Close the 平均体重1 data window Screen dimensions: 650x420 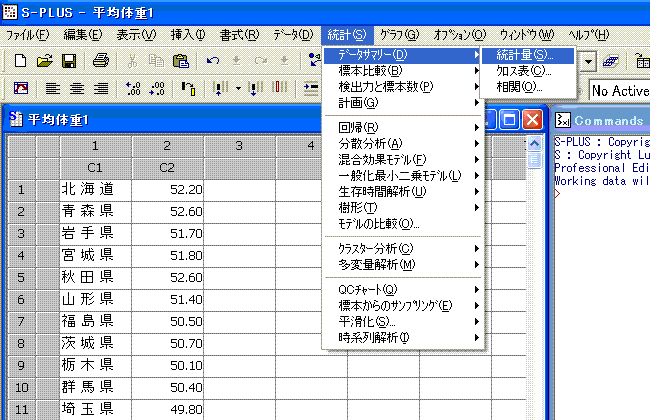(x=532, y=120)
